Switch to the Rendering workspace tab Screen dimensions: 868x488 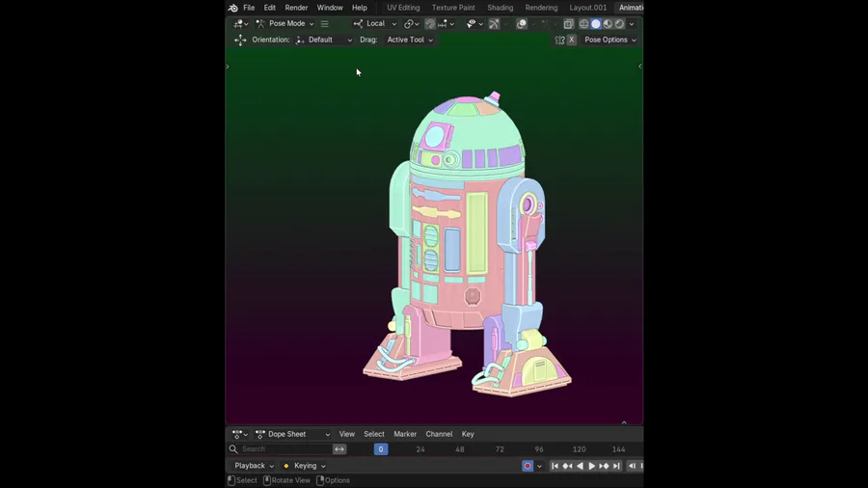[x=541, y=8]
